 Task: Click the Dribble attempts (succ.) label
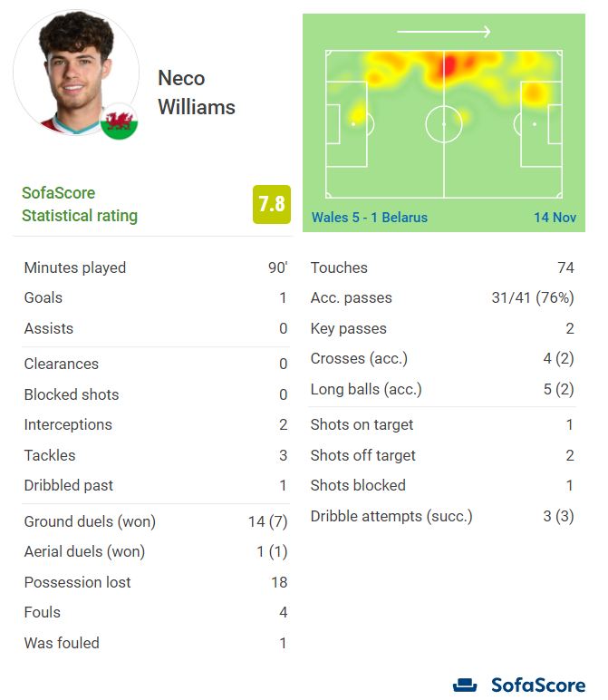pyautogui.click(x=391, y=516)
